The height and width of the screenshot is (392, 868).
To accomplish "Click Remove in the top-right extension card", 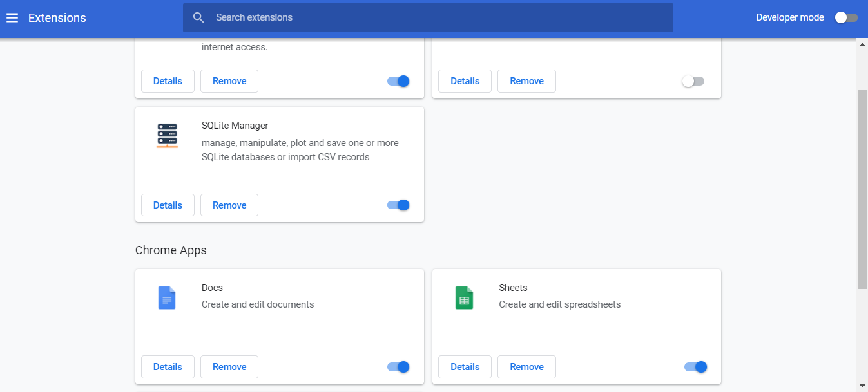I will coord(526,81).
